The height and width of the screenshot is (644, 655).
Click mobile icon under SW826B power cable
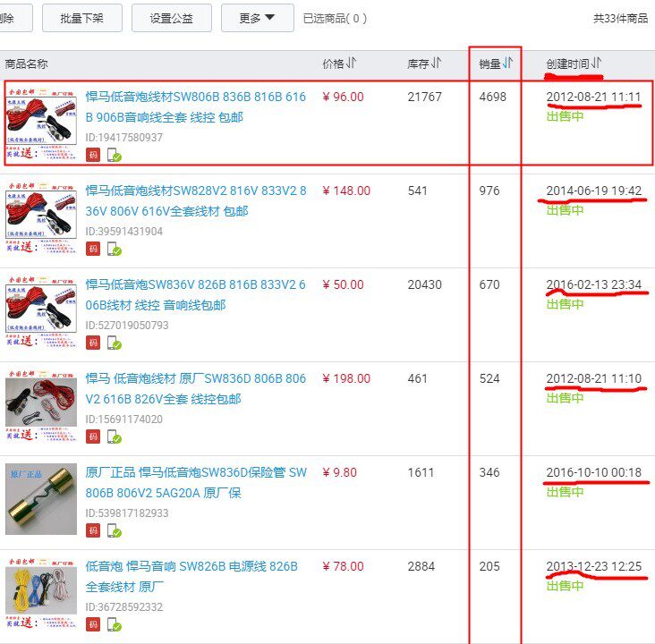(x=114, y=625)
